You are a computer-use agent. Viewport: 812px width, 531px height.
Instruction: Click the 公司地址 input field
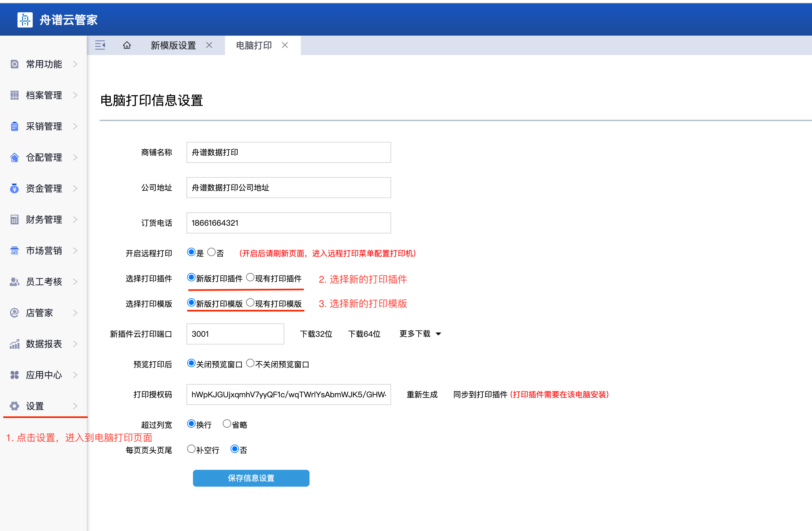[x=288, y=188]
